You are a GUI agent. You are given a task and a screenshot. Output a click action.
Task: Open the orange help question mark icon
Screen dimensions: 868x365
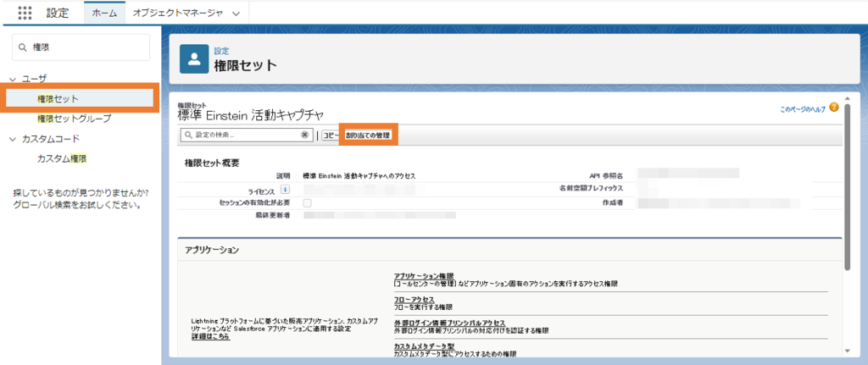coord(834,108)
